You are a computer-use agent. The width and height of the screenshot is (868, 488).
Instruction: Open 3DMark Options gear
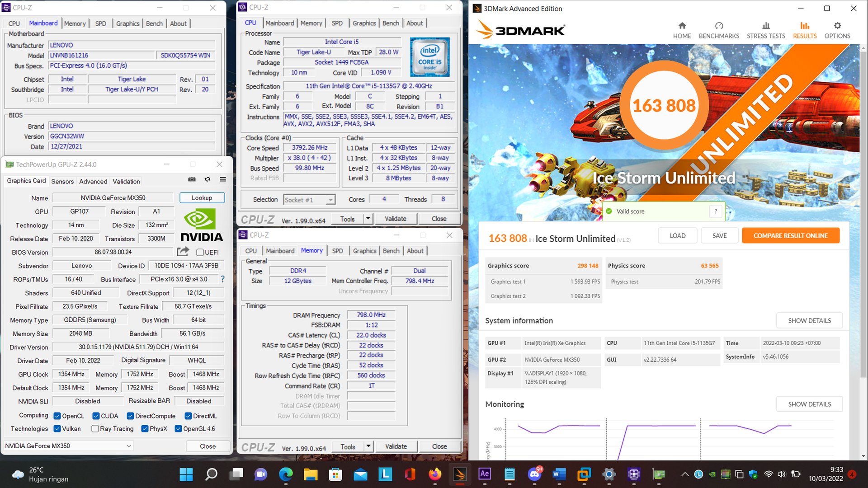click(x=837, y=30)
